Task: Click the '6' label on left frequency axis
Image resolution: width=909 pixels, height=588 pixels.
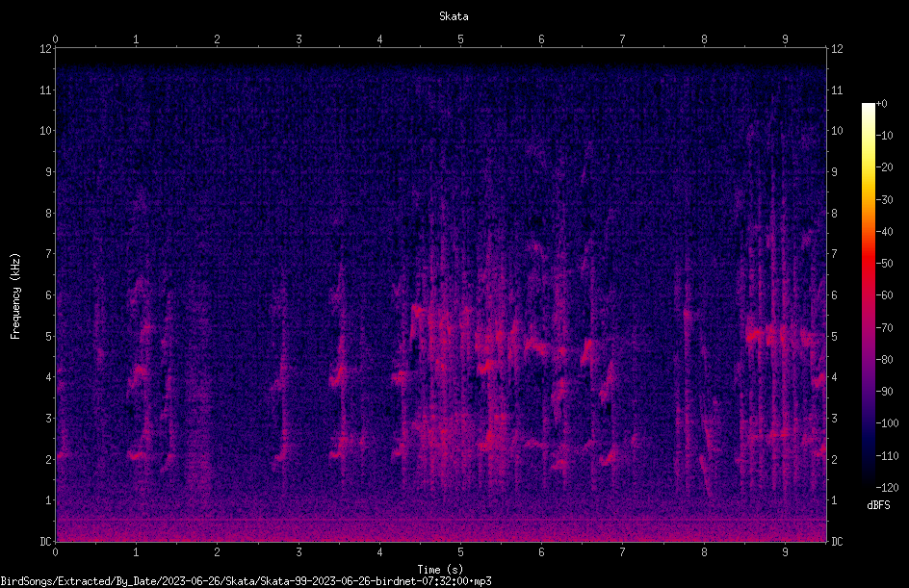Action: click(x=49, y=295)
